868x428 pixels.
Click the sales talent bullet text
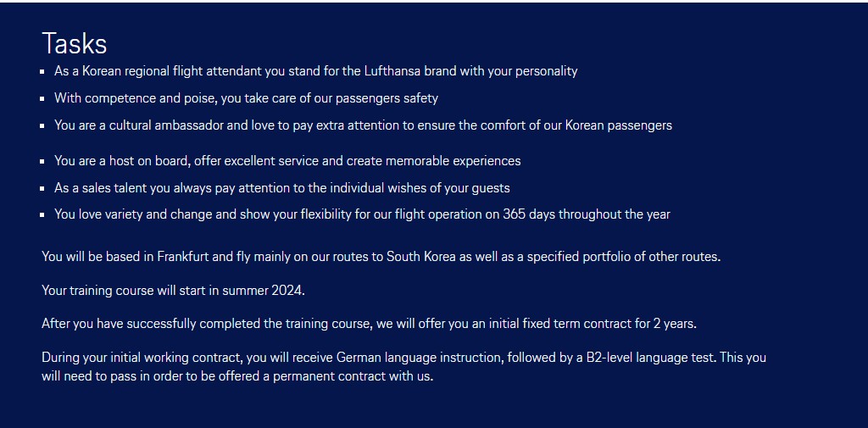(x=281, y=187)
